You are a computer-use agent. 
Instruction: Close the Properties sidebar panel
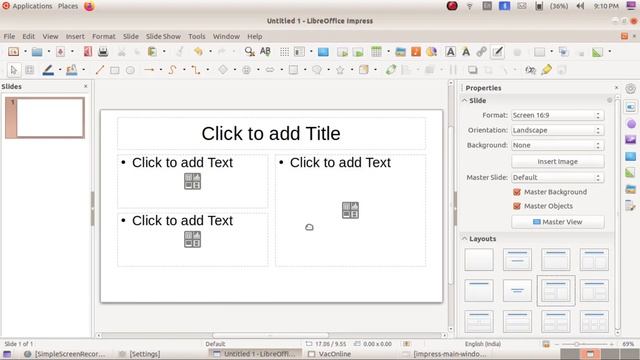[x=616, y=88]
